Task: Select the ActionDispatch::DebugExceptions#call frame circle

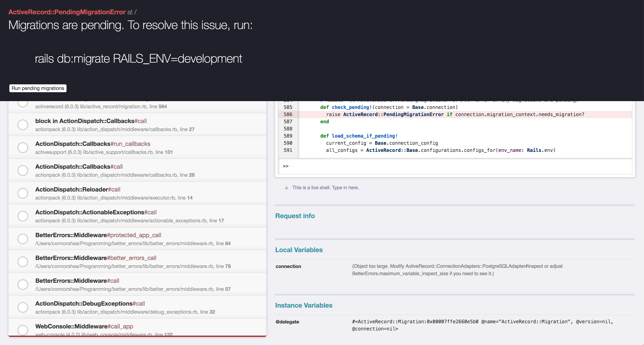Action: [23, 307]
